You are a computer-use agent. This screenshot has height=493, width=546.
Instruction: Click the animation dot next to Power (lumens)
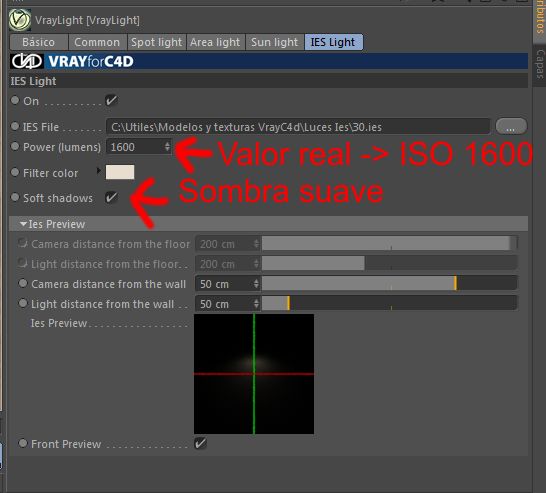(x=15, y=146)
